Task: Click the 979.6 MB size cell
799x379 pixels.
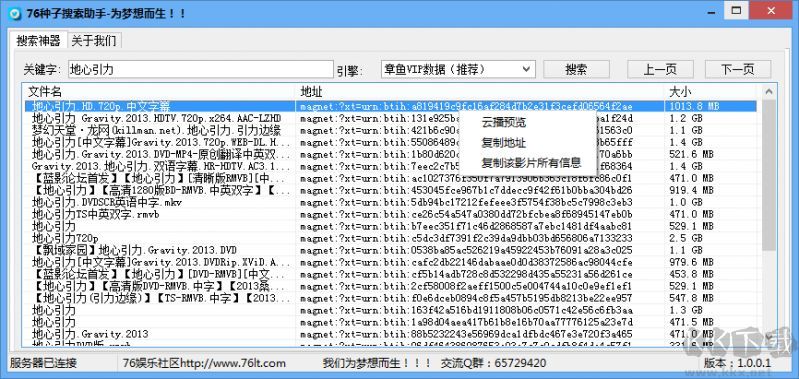Action: coord(690,262)
